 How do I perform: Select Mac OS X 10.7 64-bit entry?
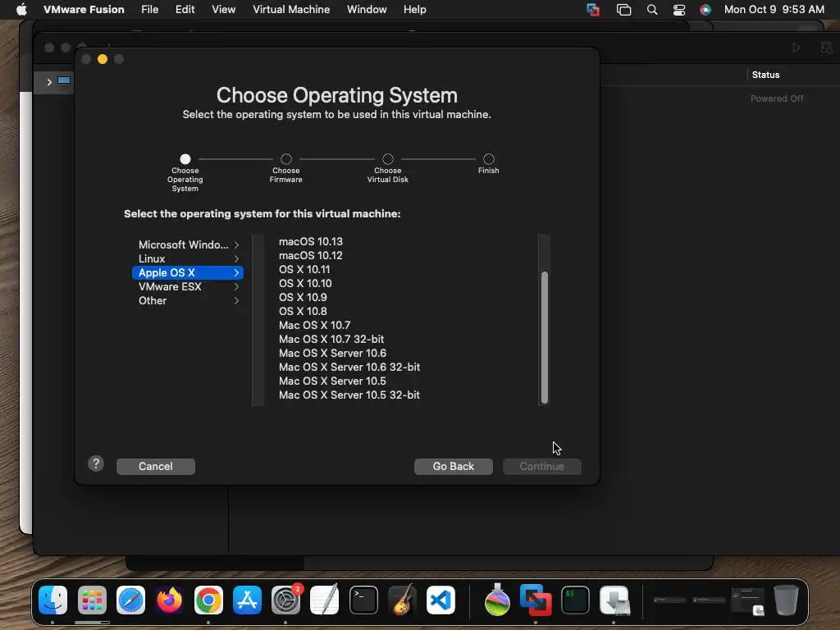(314, 325)
